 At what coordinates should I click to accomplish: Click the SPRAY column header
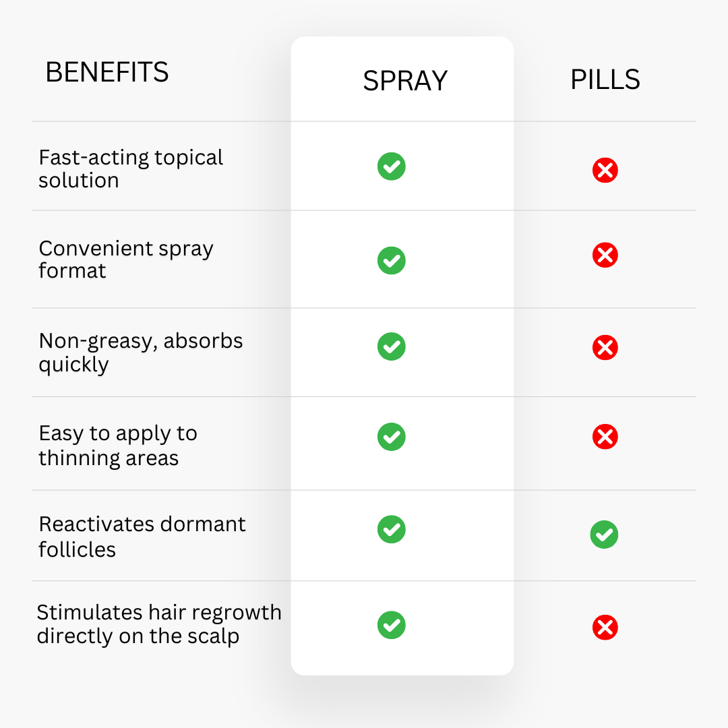point(405,81)
